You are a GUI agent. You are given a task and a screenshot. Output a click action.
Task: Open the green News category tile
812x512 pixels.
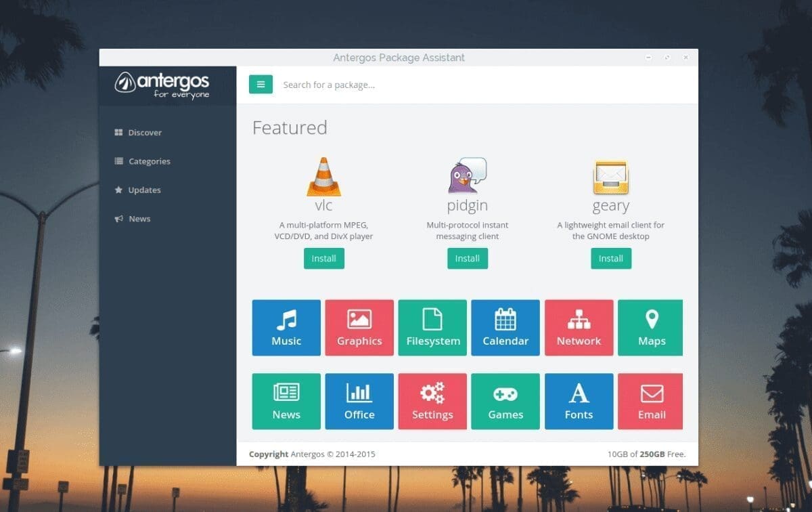click(286, 402)
